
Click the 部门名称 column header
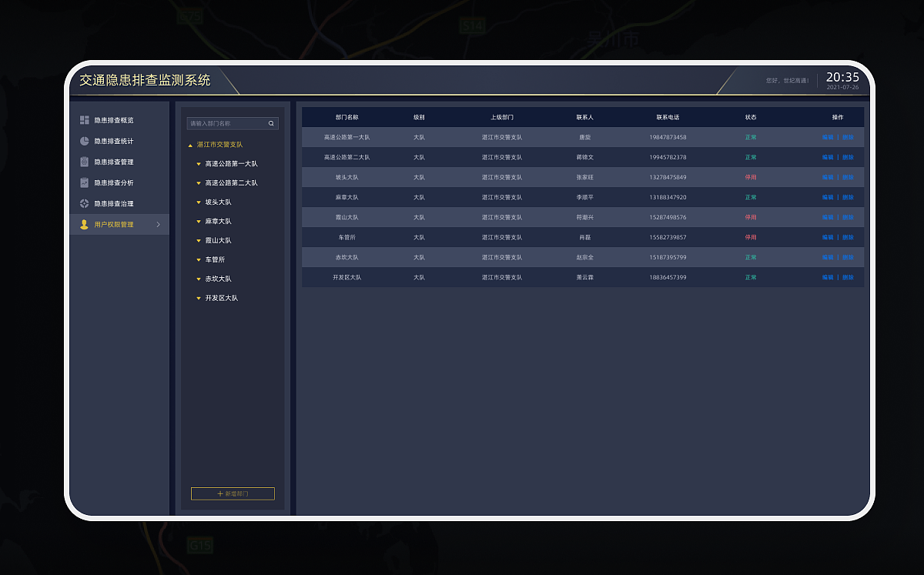(x=347, y=117)
